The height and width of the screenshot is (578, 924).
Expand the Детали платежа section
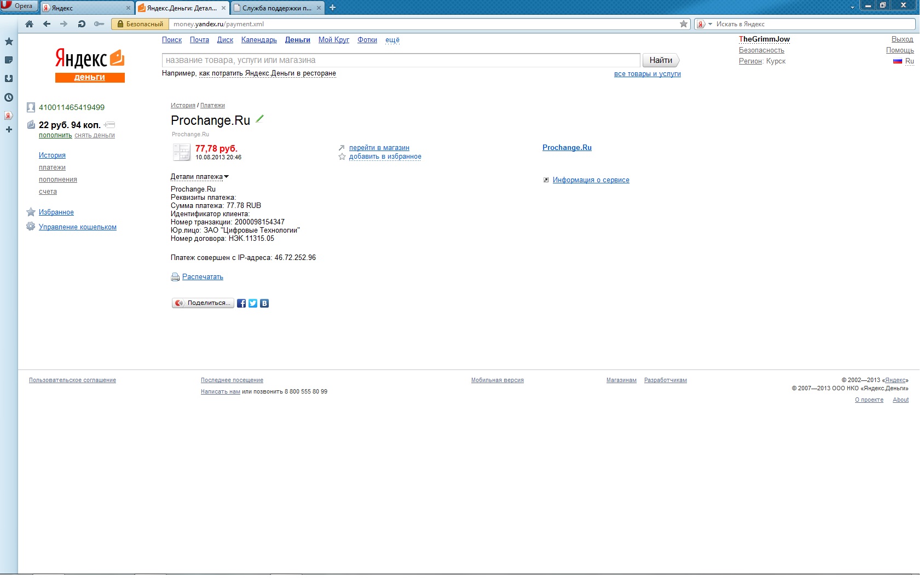pyautogui.click(x=200, y=177)
